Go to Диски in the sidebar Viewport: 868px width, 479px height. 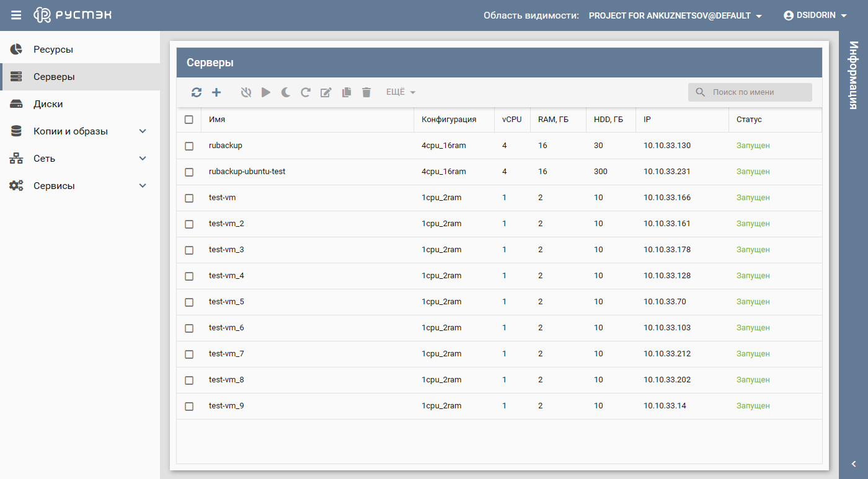click(80, 104)
